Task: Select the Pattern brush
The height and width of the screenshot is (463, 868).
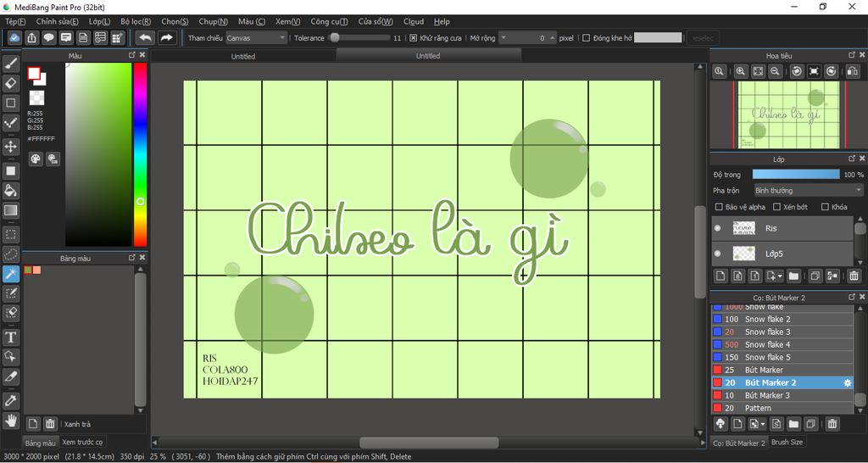Action: 782,408
